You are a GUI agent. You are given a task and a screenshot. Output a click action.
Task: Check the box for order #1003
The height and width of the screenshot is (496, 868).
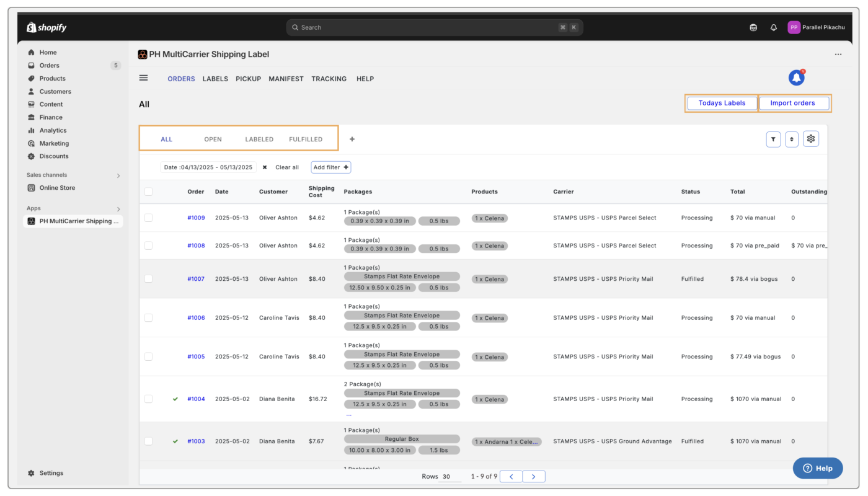pos(148,441)
